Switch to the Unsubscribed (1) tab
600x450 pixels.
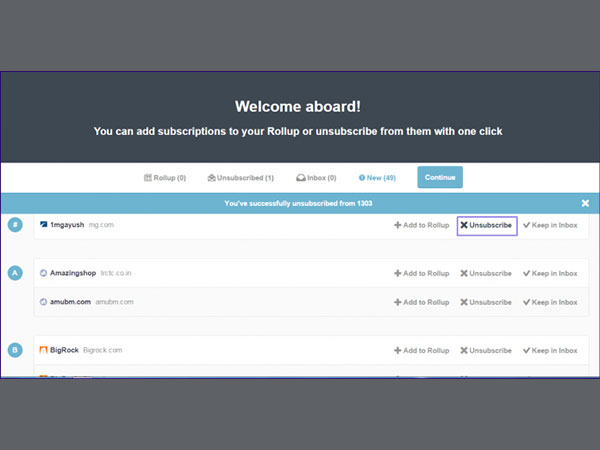tap(240, 178)
